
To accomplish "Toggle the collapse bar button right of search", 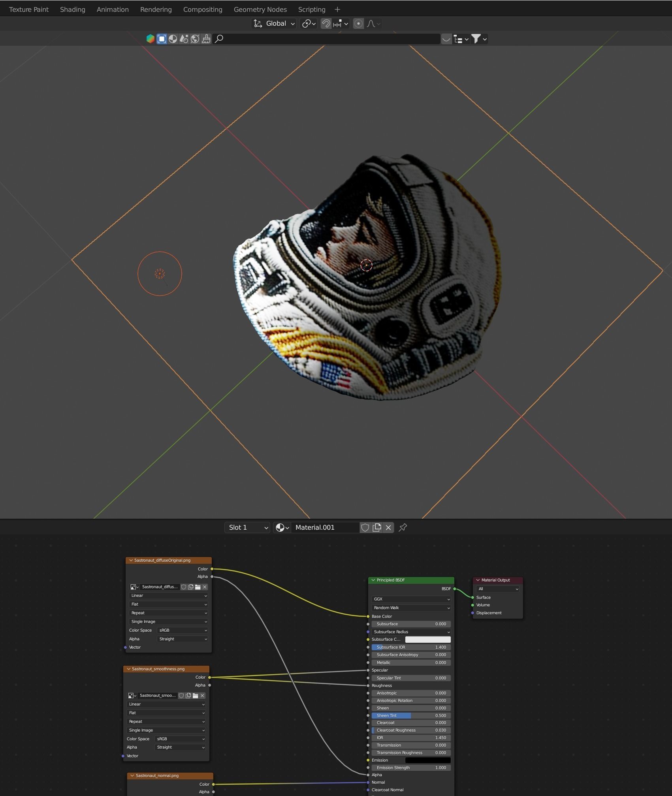I will 446,39.
